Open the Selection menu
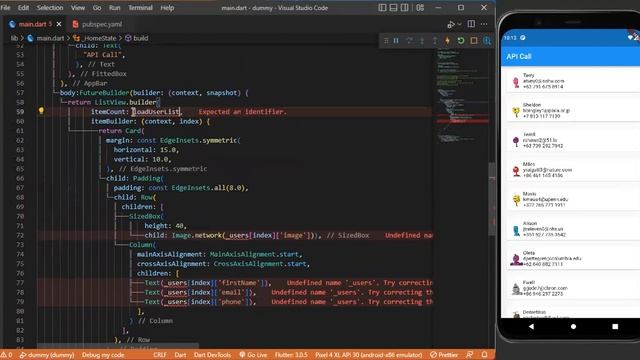This screenshot has height=360, width=640. point(50,8)
